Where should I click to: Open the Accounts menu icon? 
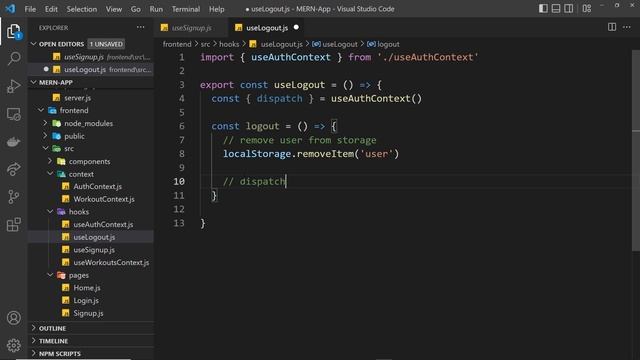(13, 318)
